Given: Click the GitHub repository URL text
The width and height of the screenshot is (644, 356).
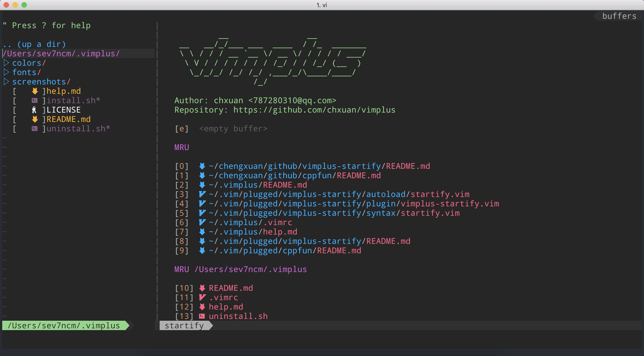Looking at the screenshot, I should point(314,110).
